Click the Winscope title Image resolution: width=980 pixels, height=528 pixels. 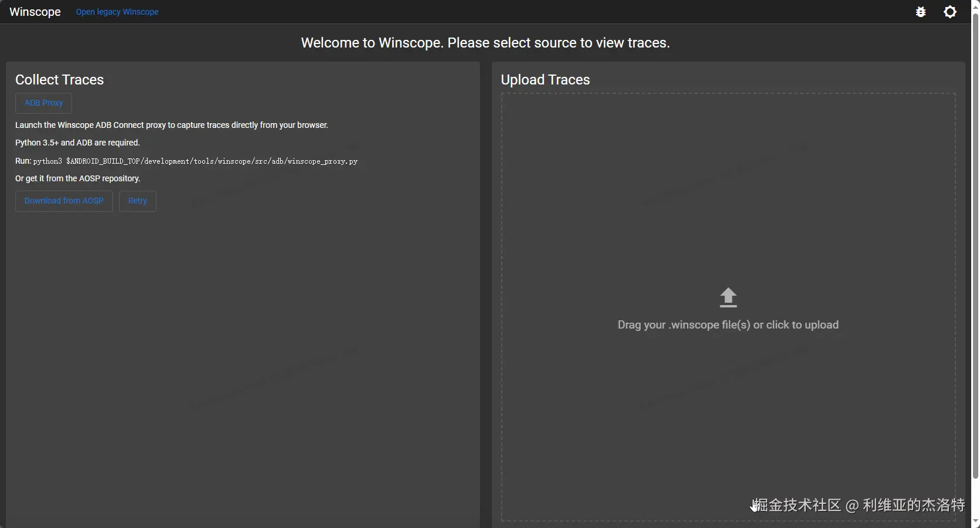pyautogui.click(x=35, y=12)
